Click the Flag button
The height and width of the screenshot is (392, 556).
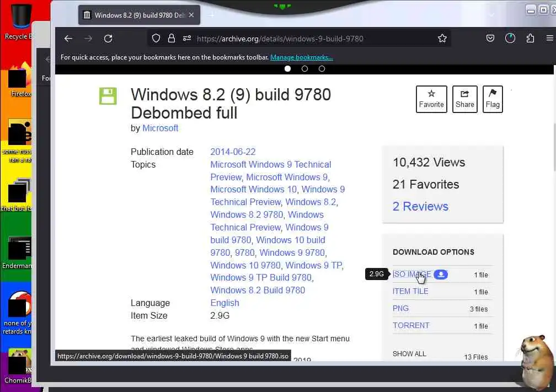coord(493,99)
